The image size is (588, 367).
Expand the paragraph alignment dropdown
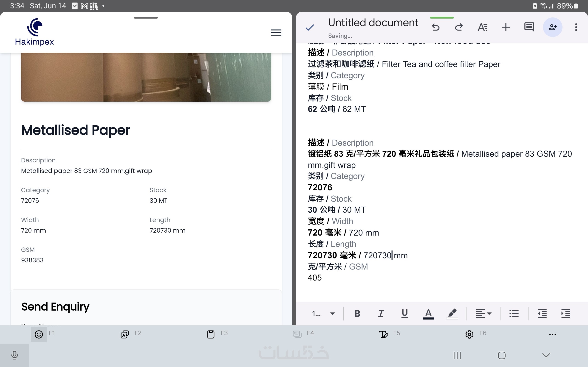pos(483,314)
